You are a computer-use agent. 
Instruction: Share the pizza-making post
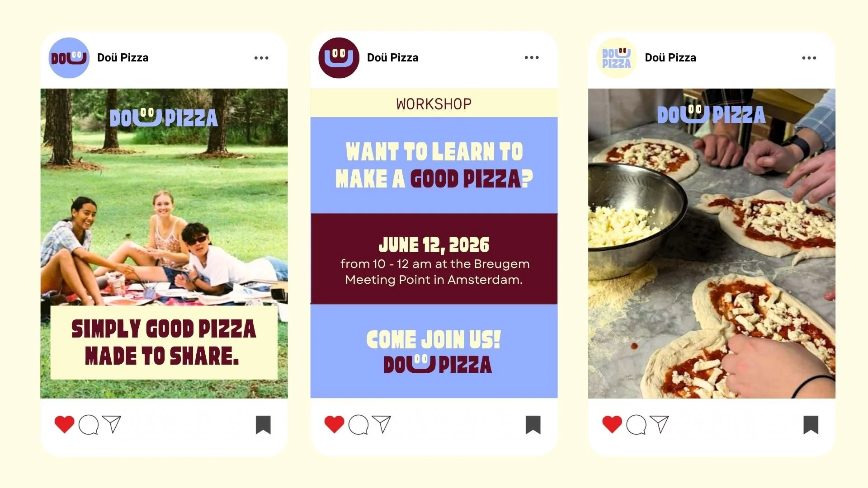[x=659, y=424]
